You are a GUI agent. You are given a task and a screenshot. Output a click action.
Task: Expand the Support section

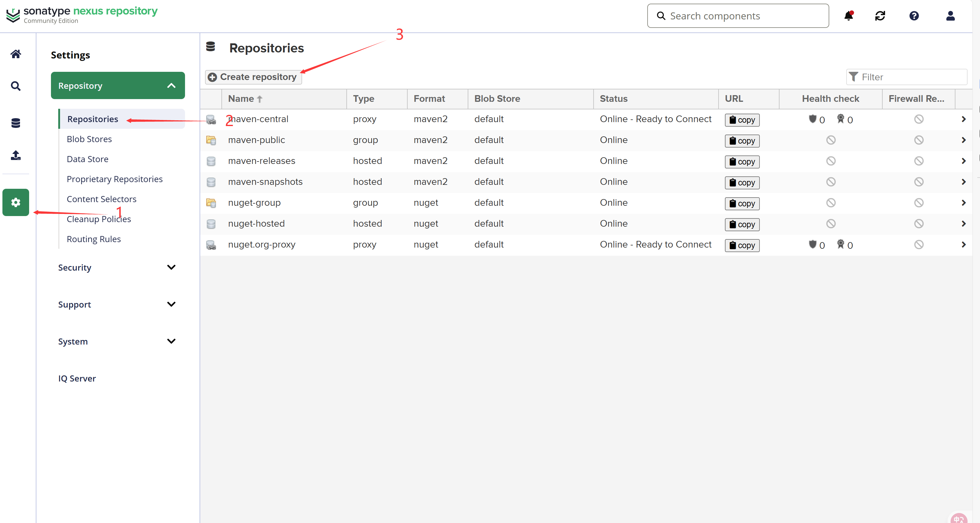[171, 304]
